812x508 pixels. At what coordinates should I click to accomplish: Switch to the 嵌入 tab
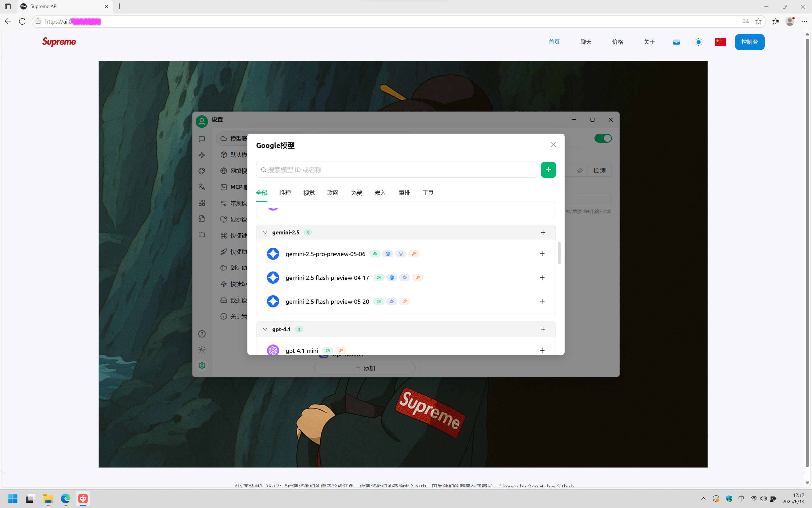click(x=381, y=193)
